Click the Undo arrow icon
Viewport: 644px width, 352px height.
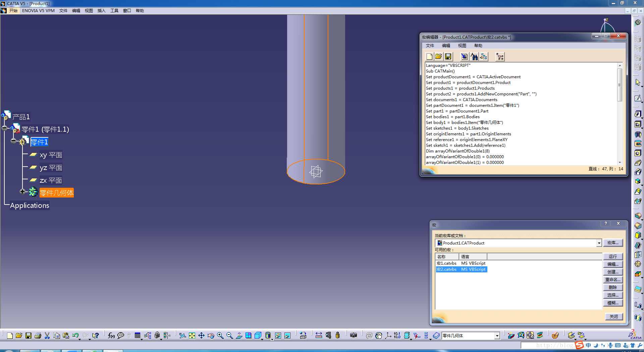pyautogui.click(x=75, y=336)
